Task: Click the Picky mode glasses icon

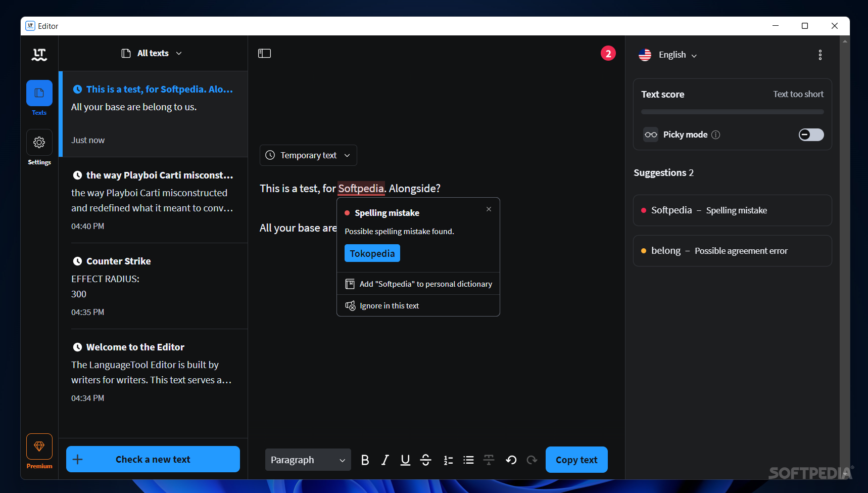Action: 651,135
